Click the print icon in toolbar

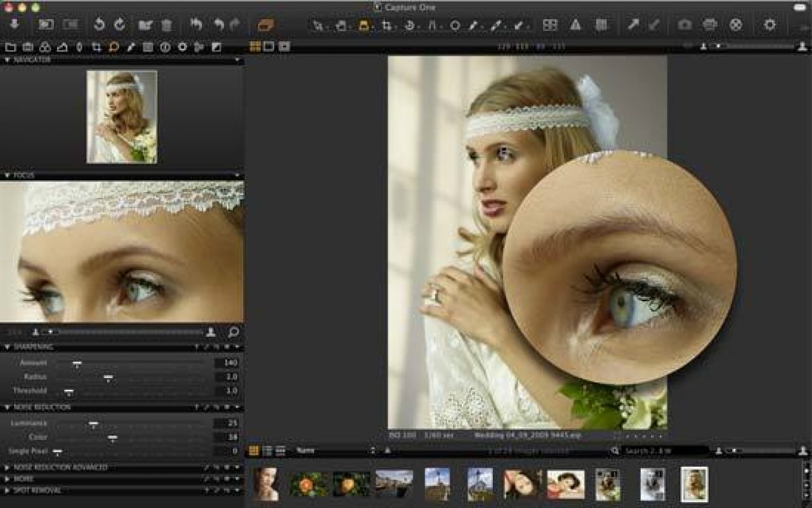(x=710, y=25)
